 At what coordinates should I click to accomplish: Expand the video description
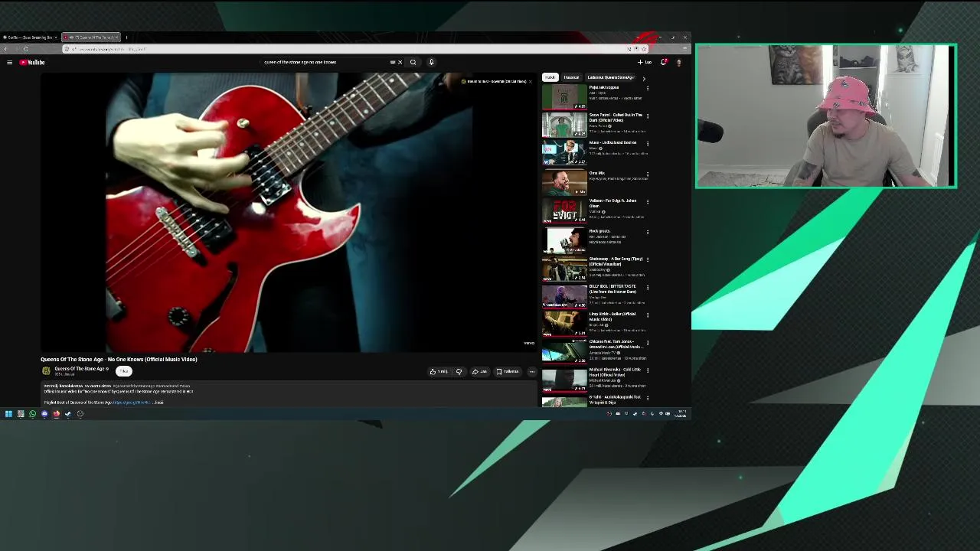click(158, 403)
